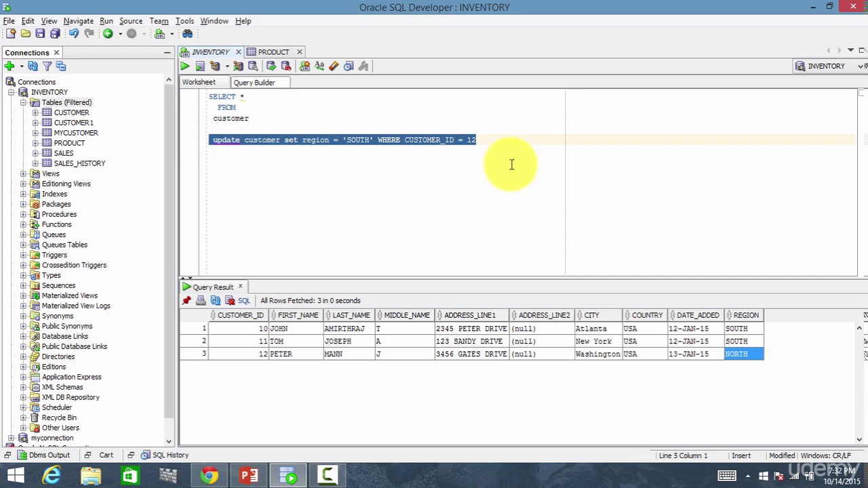Viewport: 868px width, 488px height.
Task: Minimize the Connections panel
Action: tap(167, 52)
